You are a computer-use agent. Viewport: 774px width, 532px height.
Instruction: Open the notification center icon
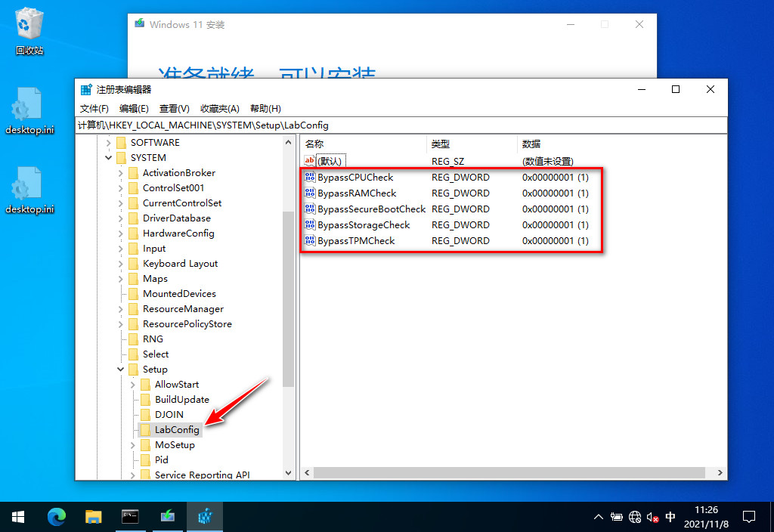[749, 517]
